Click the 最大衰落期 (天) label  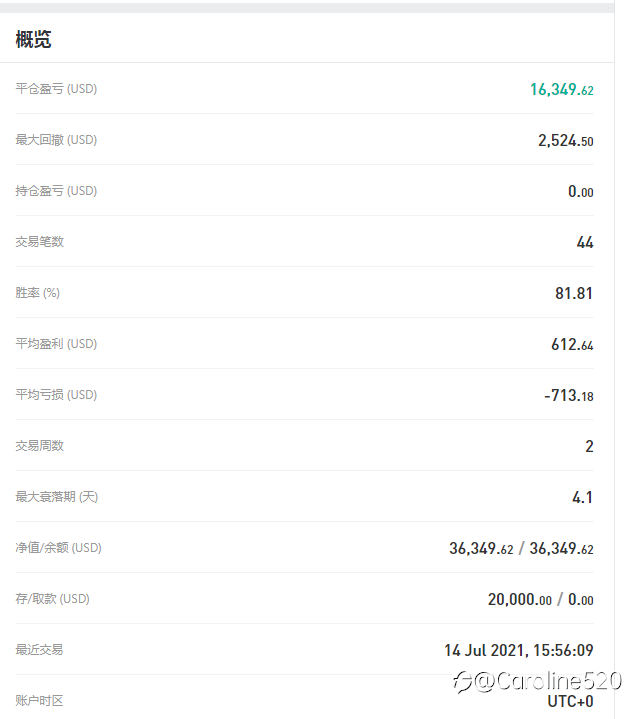[57, 497]
